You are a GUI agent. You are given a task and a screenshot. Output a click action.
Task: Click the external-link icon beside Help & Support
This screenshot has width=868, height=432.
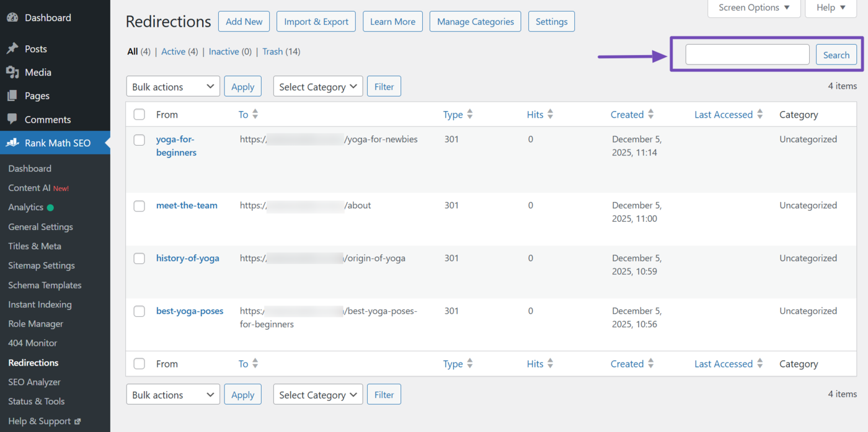[x=79, y=421]
